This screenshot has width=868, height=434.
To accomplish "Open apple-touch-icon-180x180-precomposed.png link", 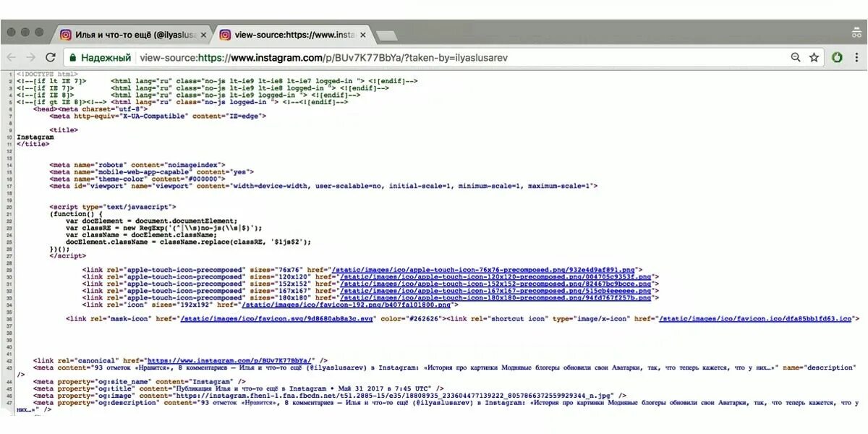I will click(495, 298).
